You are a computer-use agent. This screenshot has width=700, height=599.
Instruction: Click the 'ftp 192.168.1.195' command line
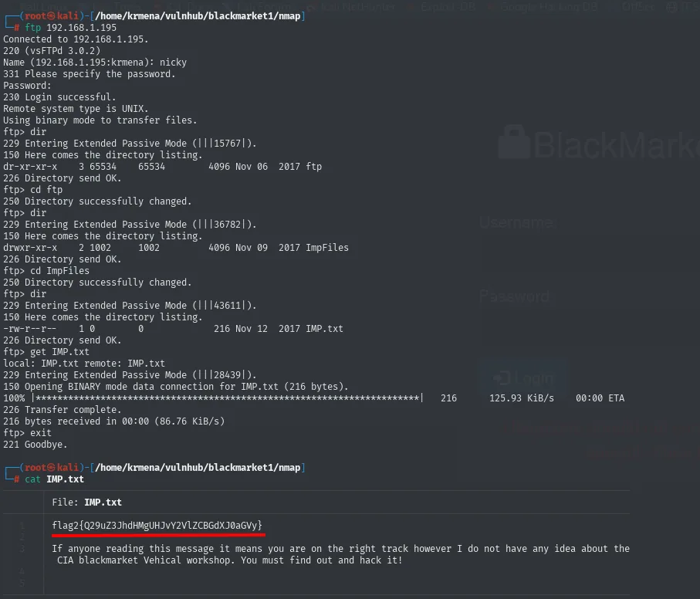[x=70, y=28]
